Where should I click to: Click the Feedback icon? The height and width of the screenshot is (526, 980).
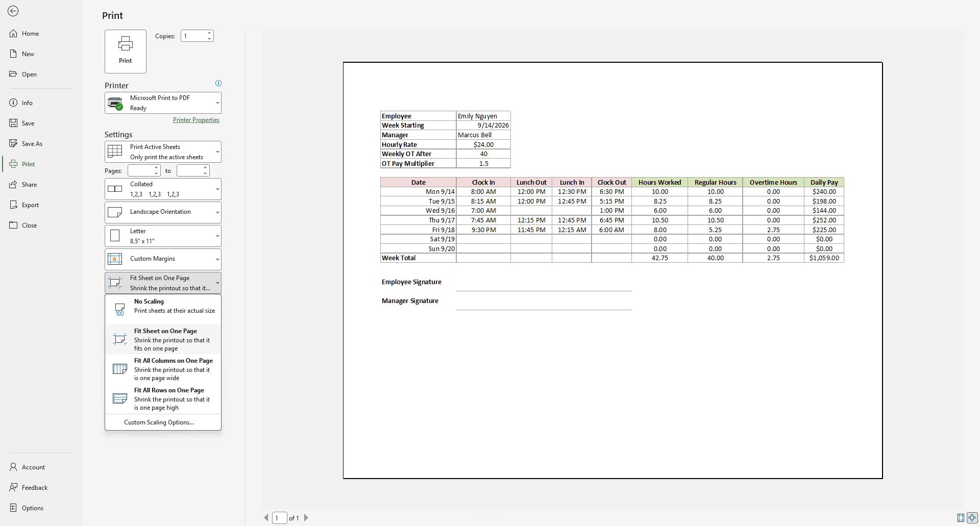coord(13,488)
